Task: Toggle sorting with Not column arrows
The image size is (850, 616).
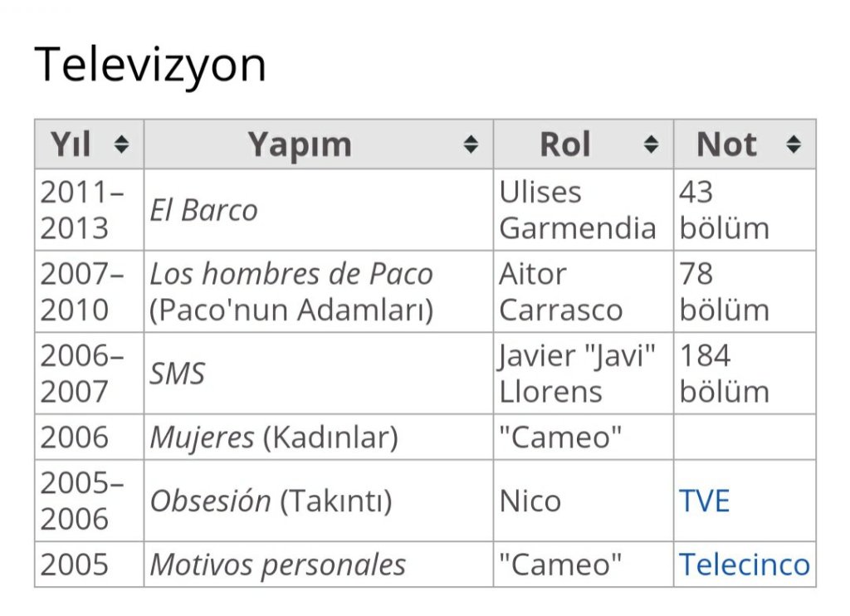Action: tap(794, 145)
